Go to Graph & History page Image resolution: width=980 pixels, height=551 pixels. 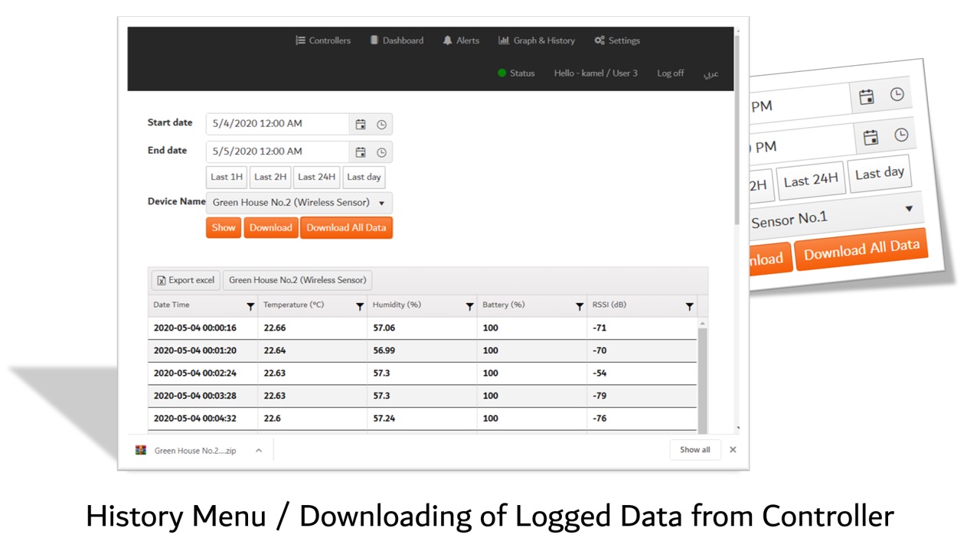tap(536, 41)
